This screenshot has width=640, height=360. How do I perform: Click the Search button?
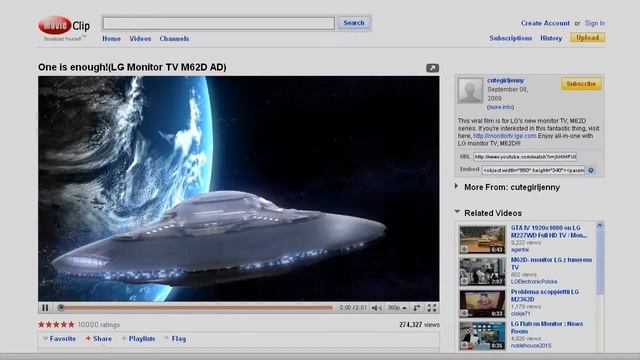[354, 23]
